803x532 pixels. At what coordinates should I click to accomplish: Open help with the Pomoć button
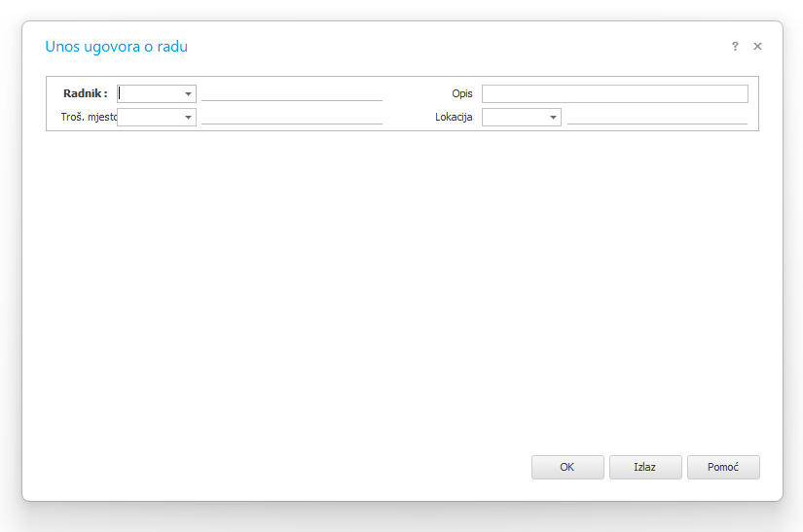[x=723, y=467]
